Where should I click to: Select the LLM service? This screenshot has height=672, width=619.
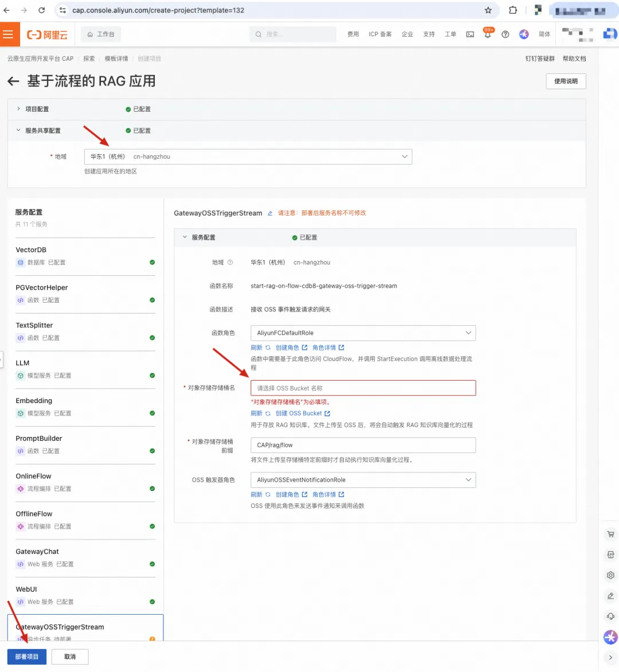[85, 369]
